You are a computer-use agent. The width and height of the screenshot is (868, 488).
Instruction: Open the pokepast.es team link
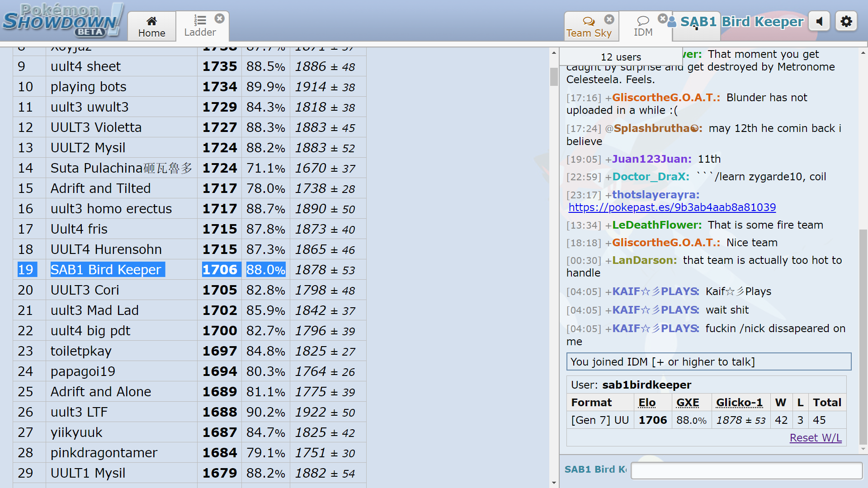(x=672, y=207)
